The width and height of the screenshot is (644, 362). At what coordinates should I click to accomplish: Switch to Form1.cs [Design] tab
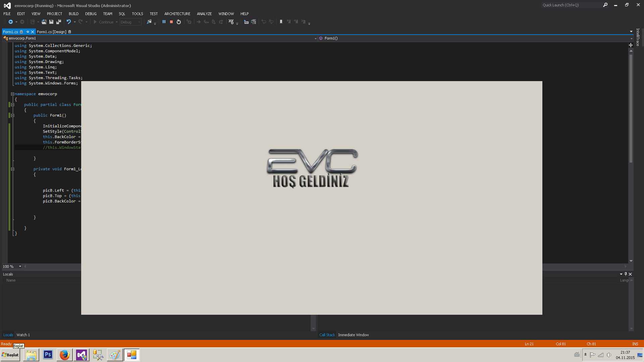pyautogui.click(x=51, y=32)
